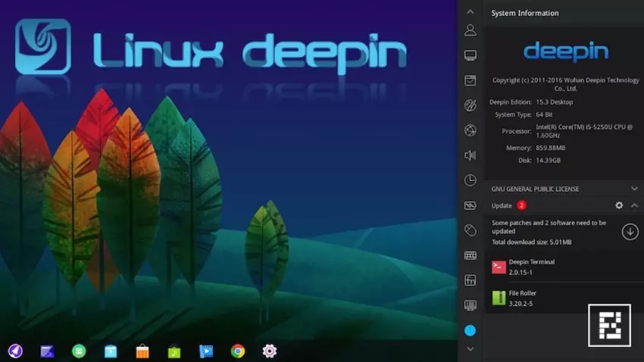Open Display settings in sidebar
The image size is (644, 362).
pyautogui.click(x=470, y=55)
